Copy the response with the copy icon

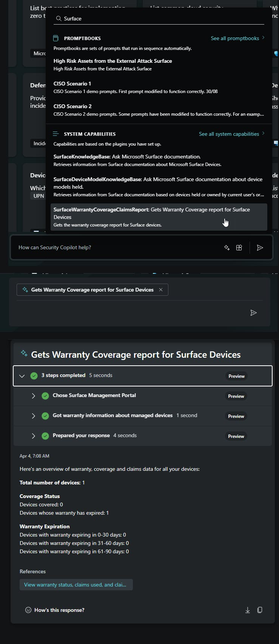click(260, 610)
